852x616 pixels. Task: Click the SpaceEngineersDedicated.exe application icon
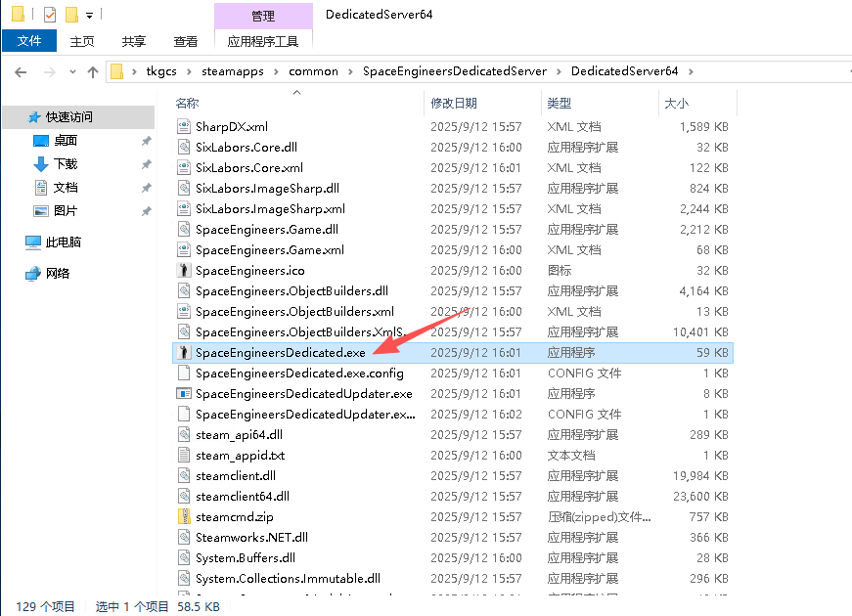183,352
